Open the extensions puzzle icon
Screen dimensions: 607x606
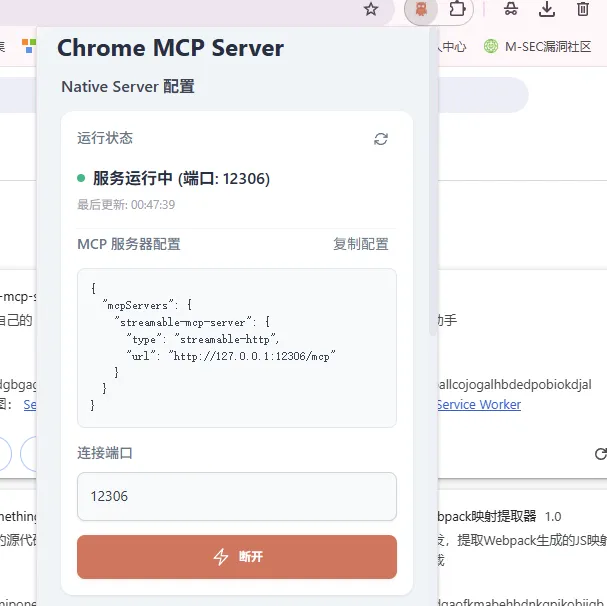(457, 9)
